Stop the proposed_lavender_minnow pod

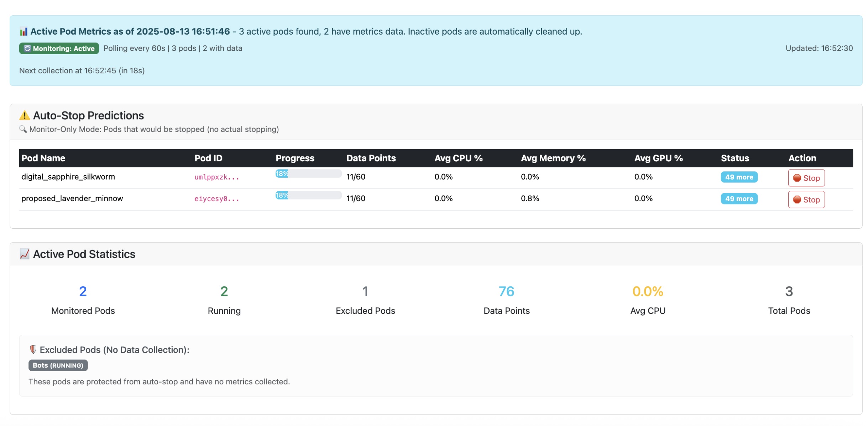806,199
